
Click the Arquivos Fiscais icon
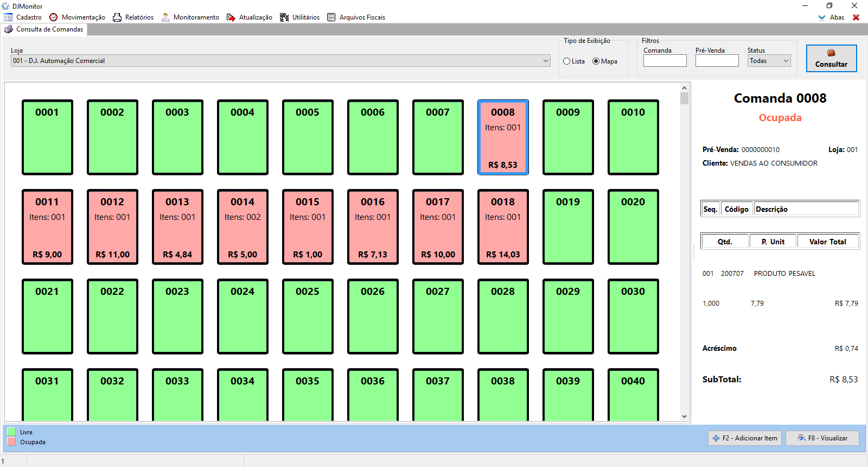click(331, 17)
